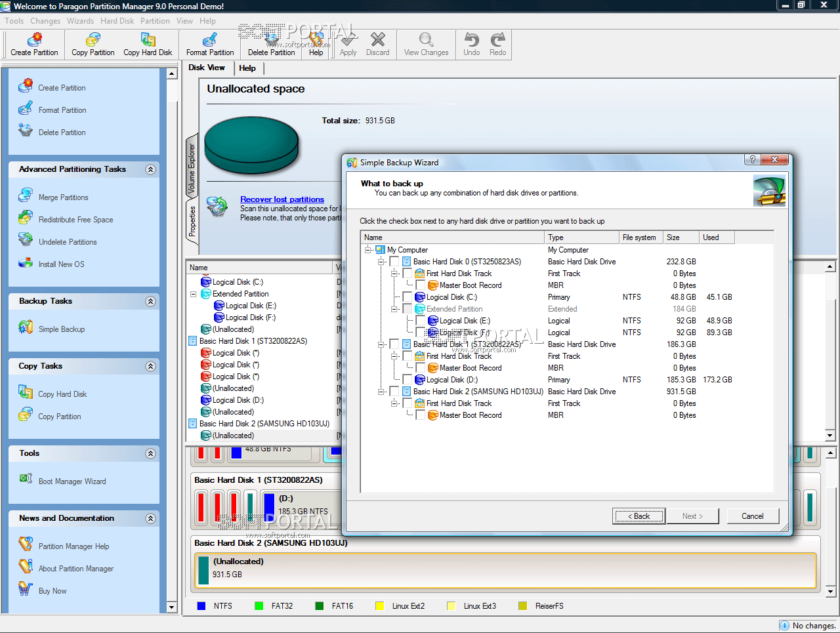Check First Hard Disk Track under Disk 0
The height and width of the screenshot is (633, 840).
point(408,274)
